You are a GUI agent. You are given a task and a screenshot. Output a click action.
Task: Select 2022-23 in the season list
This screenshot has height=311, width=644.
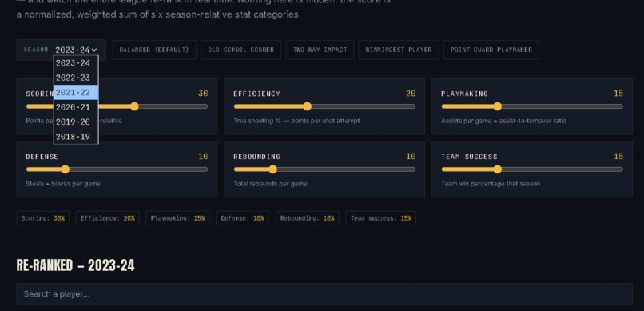click(x=76, y=78)
